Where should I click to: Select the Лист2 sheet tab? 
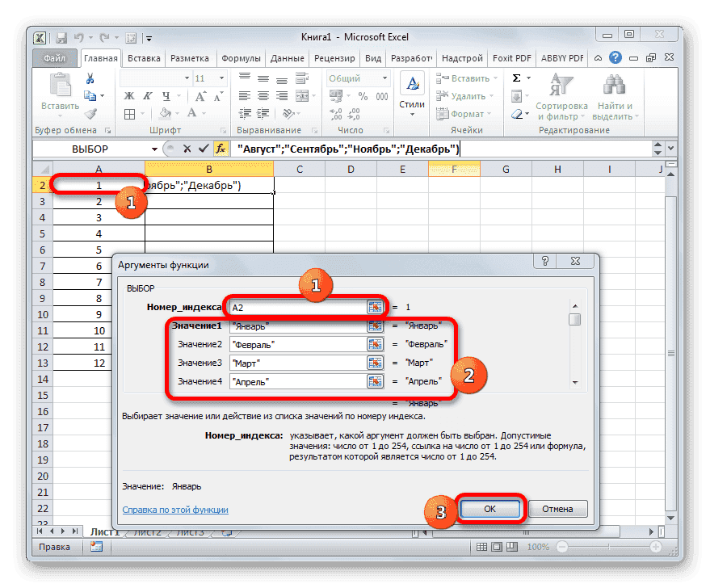point(146,531)
